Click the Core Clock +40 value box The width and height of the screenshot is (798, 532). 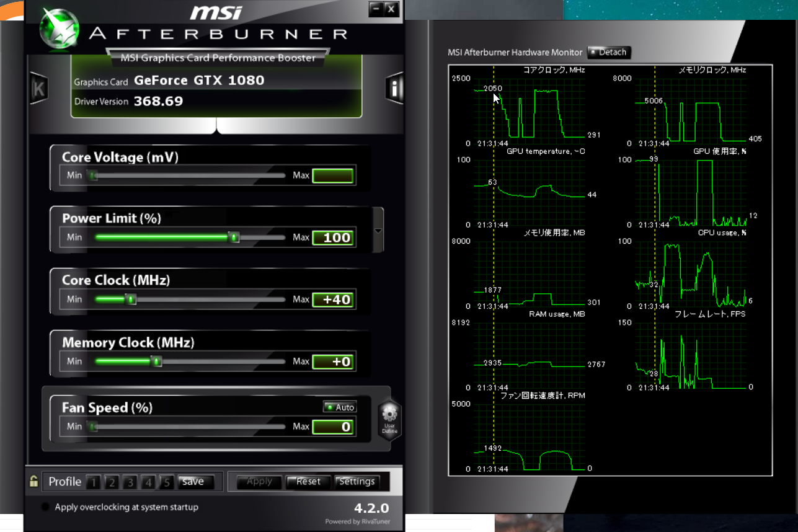point(333,299)
